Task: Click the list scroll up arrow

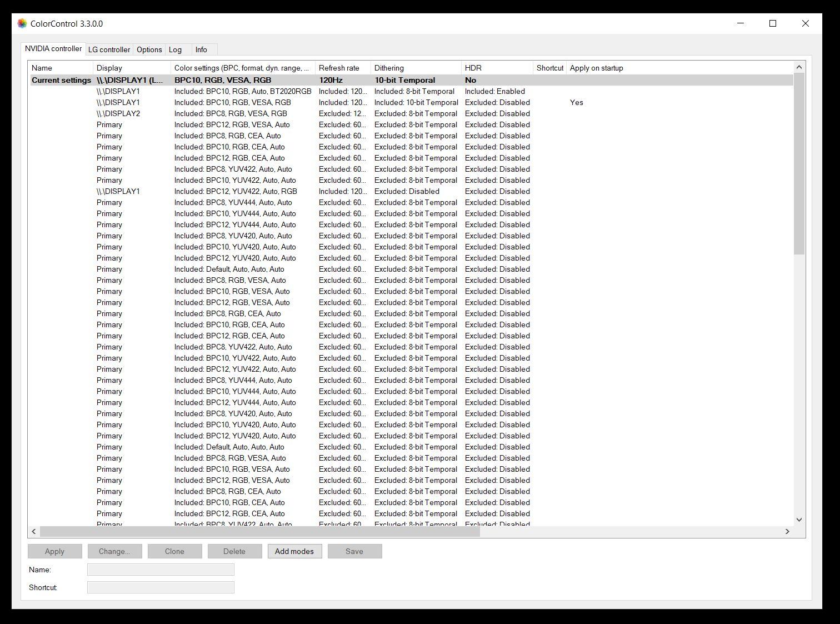Action: tap(799, 67)
